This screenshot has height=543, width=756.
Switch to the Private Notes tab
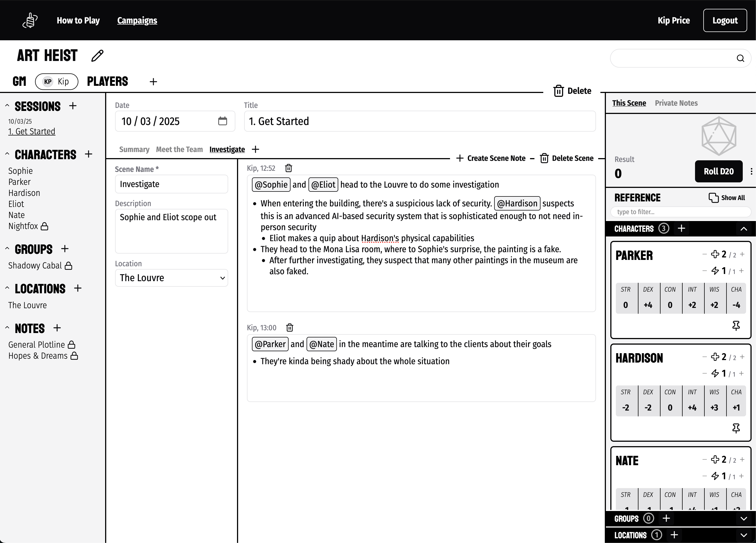click(x=676, y=103)
